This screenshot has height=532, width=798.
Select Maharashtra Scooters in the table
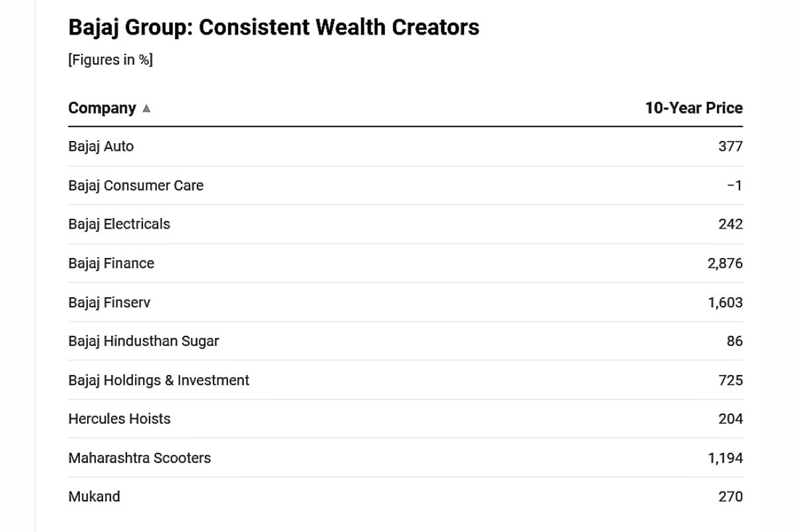(140, 458)
